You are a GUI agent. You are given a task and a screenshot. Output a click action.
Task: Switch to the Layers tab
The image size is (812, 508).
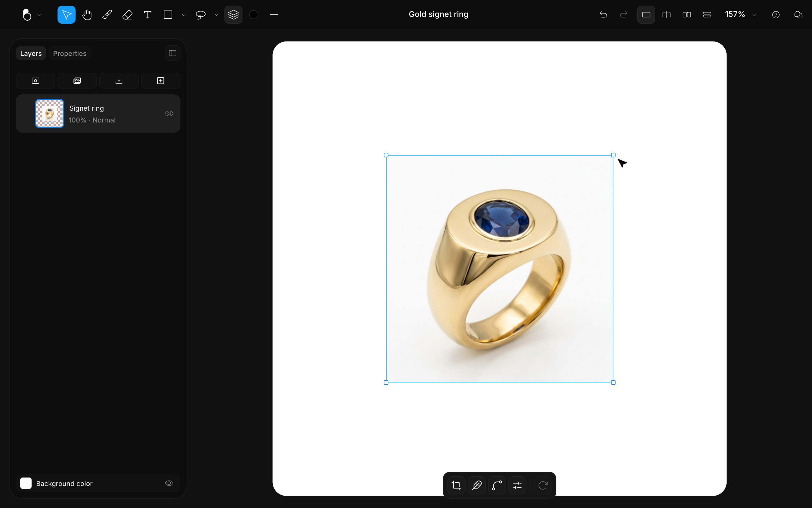(x=31, y=53)
